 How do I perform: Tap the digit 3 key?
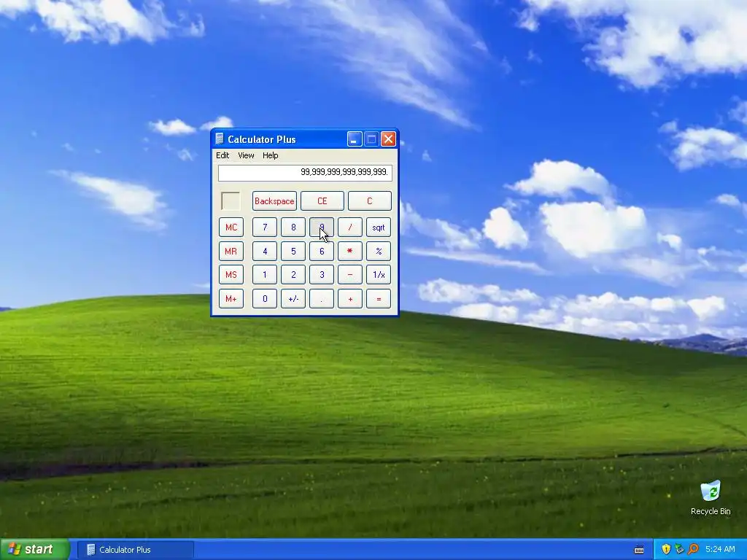(x=322, y=275)
